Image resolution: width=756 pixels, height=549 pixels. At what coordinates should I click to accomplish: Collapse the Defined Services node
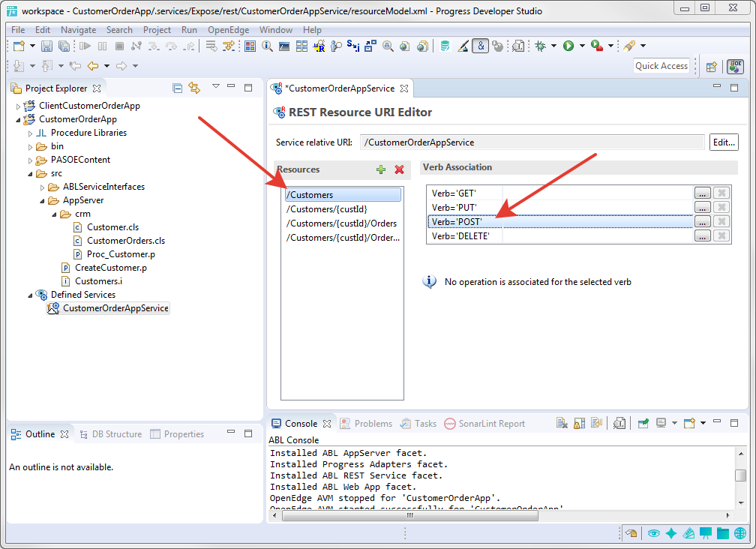[30, 295]
